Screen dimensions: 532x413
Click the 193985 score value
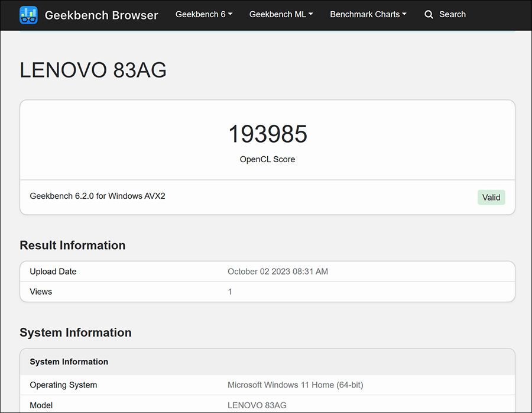267,134
